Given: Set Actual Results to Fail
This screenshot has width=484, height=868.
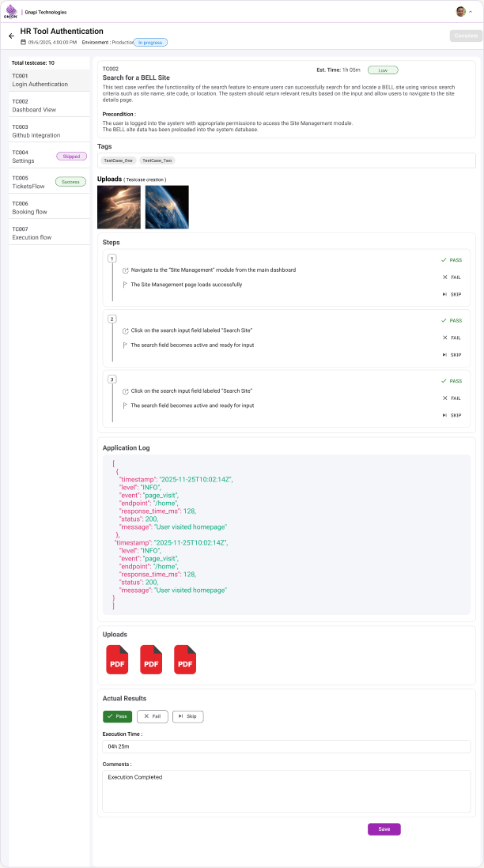Looking at the screenshot, I should (x=153, y=716).
